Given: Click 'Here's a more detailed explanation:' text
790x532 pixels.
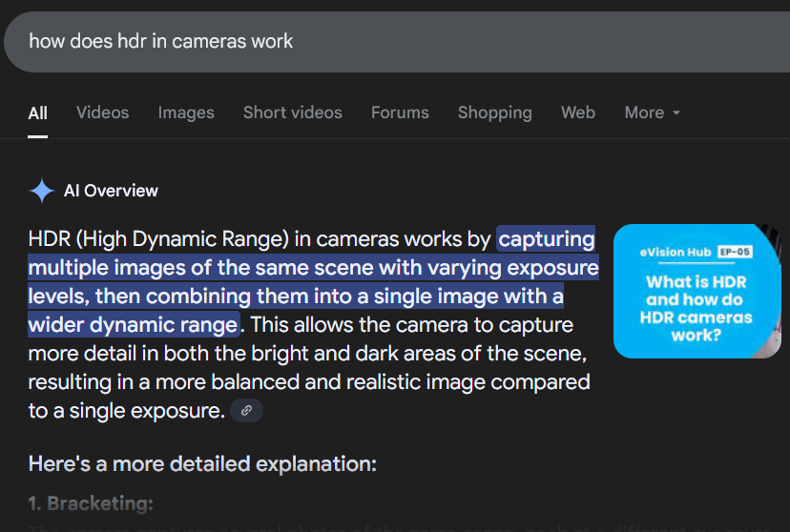Looking at the screenshot, I should 202,463.
